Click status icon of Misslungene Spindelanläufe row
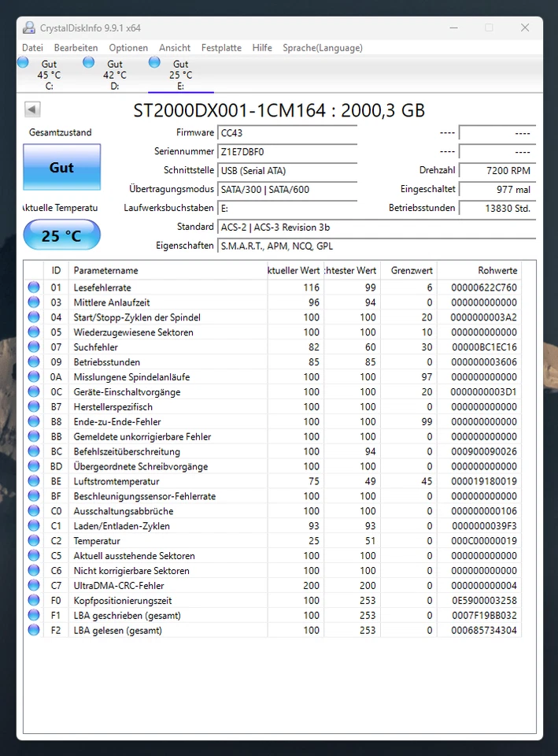The image size is (558, 756). (x=34, y=376)
